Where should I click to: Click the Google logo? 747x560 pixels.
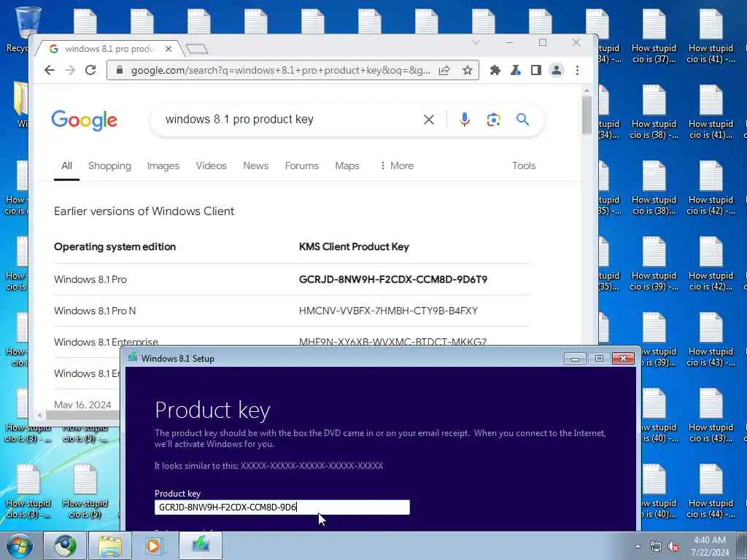click(x=85, y=120)
